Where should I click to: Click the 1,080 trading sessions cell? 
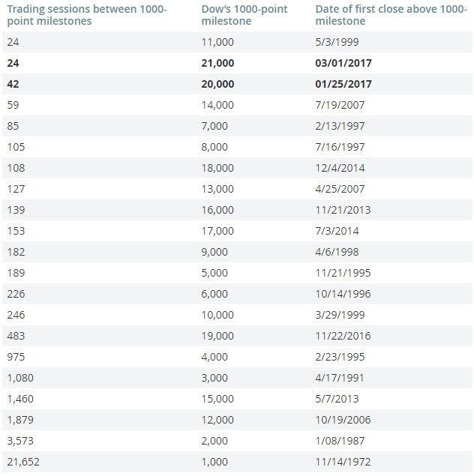click(x=20, y=378)
